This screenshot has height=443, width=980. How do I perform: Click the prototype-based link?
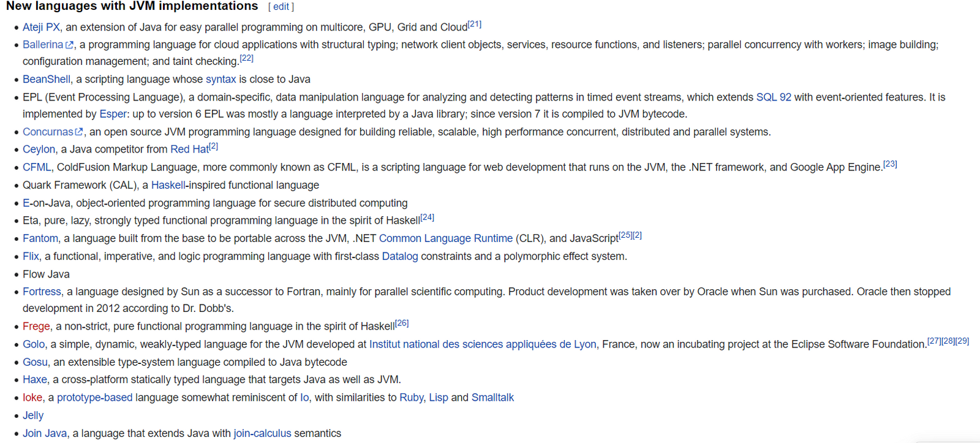click(94, 398)
